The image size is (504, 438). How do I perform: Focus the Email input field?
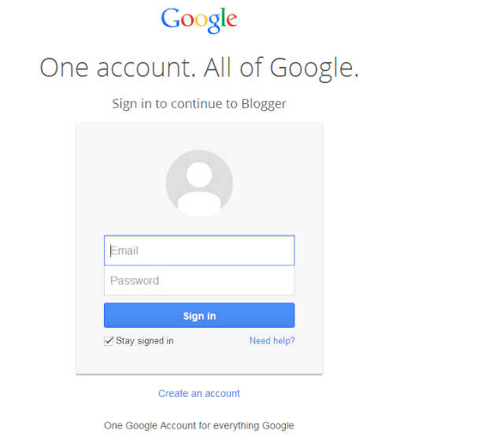pos(199,251)
